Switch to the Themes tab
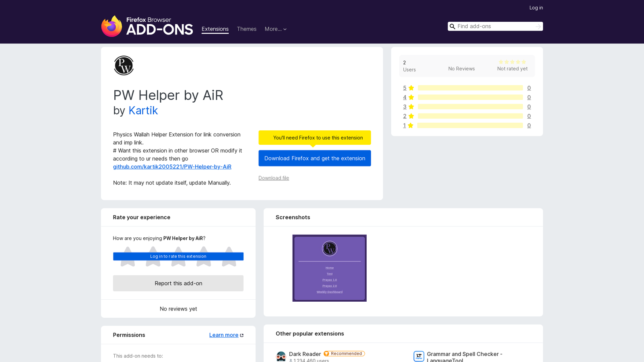644x362 pixels. pos(247,29)
